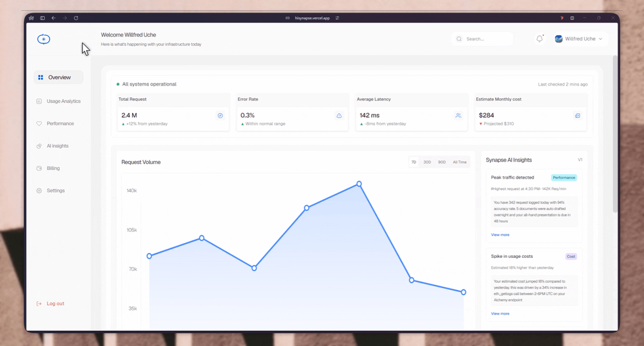Click the browser split view icon
This screenshot has width=644, height=346.
(572, 18)
